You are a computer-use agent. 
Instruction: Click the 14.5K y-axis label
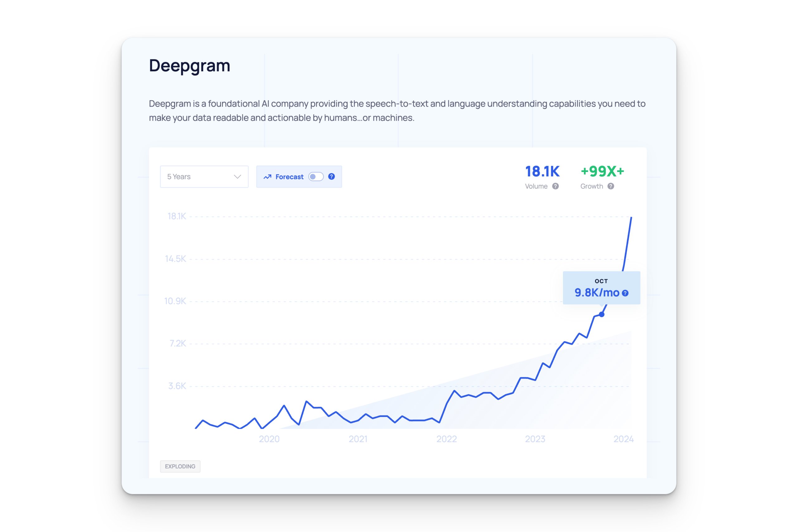(175, 259)
